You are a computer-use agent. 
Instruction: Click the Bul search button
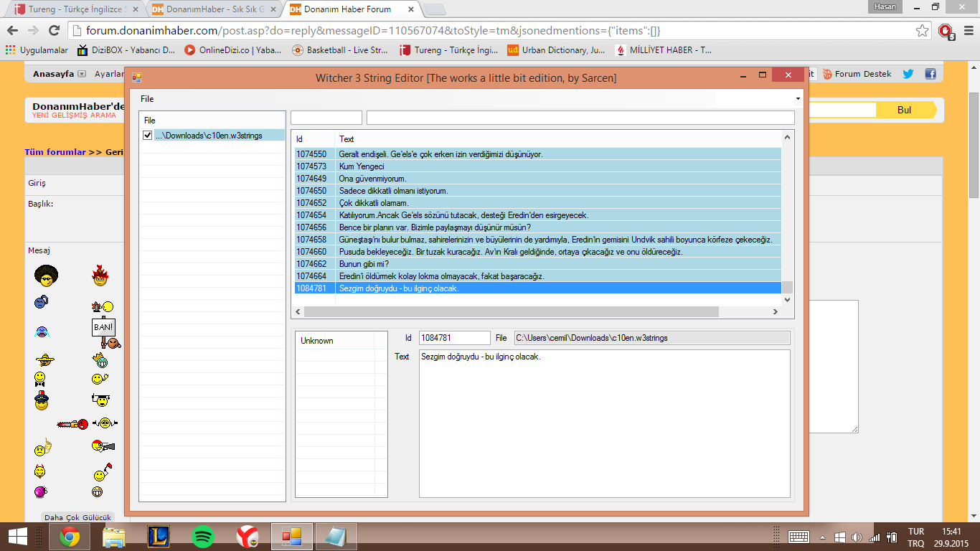905,110
